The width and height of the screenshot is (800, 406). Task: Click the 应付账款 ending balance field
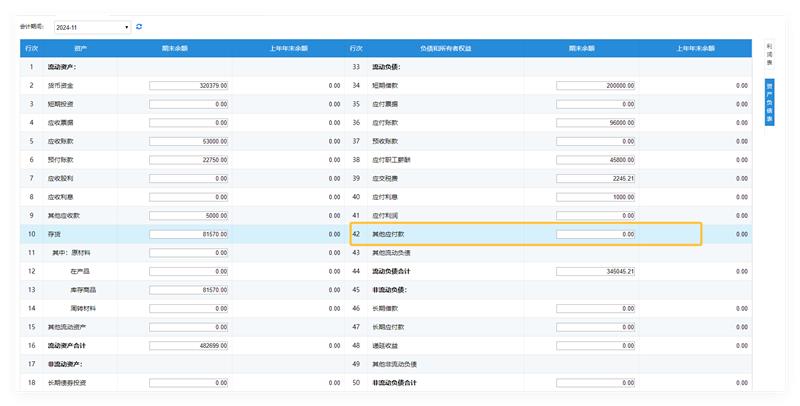coord(596,122)
